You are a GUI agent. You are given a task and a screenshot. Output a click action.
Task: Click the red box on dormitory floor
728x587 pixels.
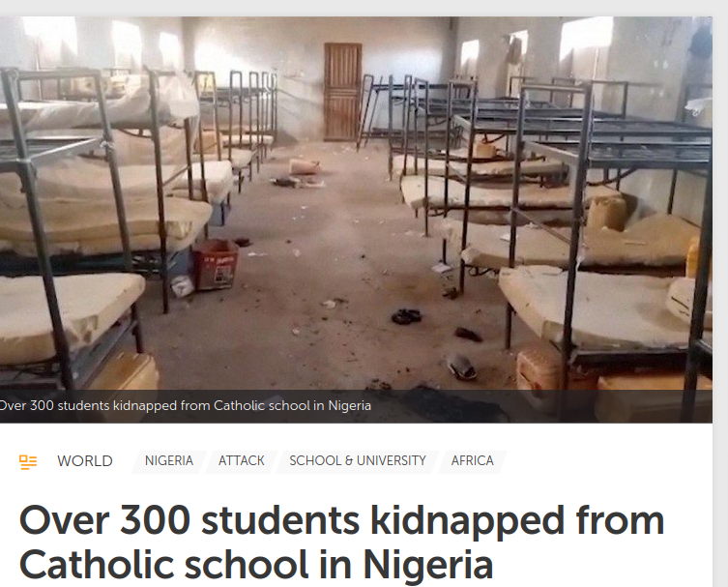[216, 264]
